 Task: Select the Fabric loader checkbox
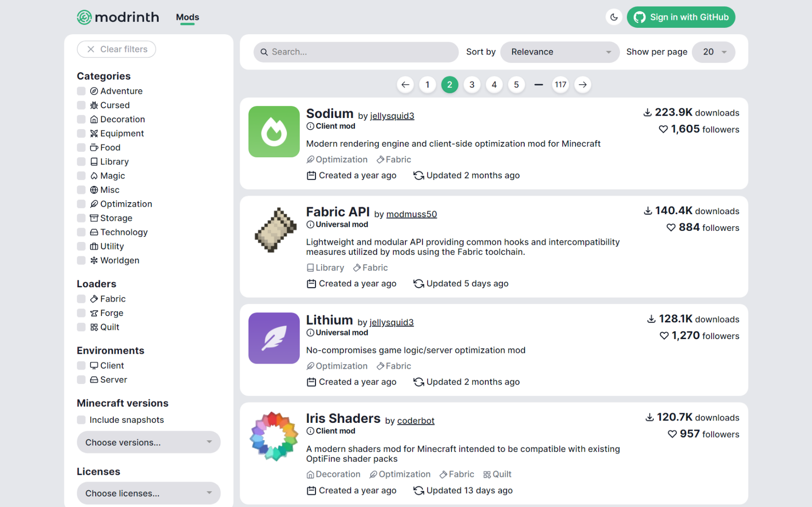tap(81, 299)
